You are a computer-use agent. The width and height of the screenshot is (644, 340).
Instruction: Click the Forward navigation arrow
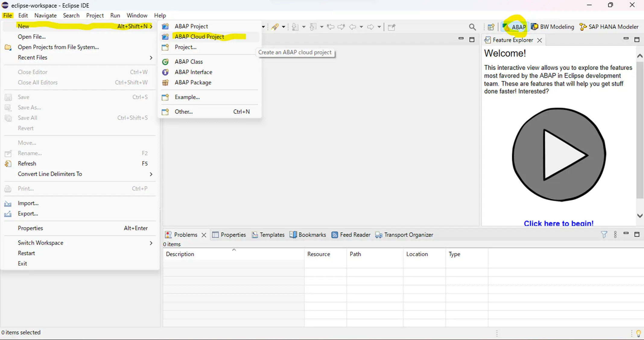coord(370,27)
